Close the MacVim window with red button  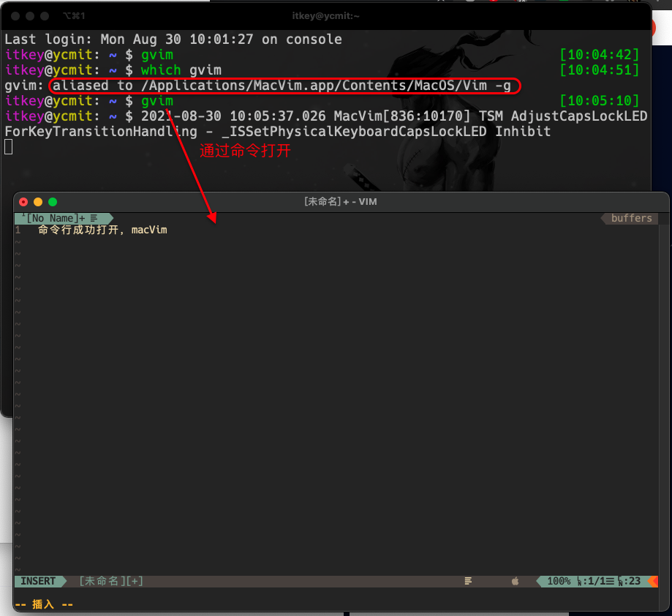[23, 202]
